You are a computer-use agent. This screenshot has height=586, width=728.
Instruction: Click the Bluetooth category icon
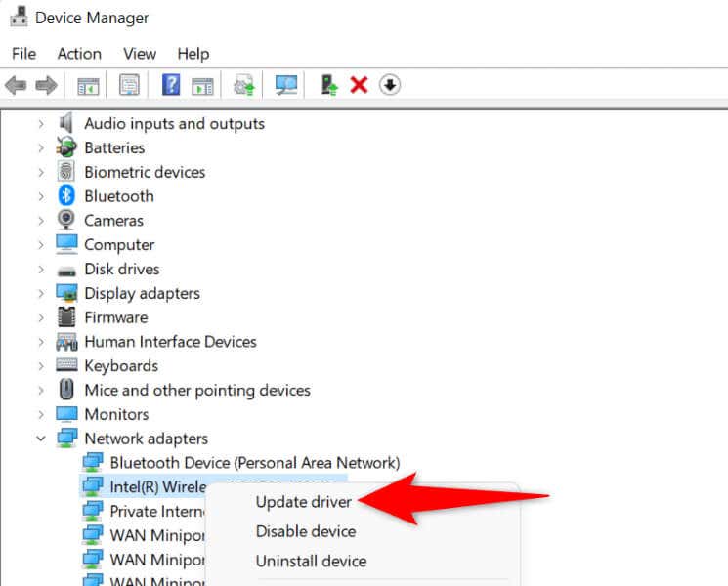pos(66,196)
